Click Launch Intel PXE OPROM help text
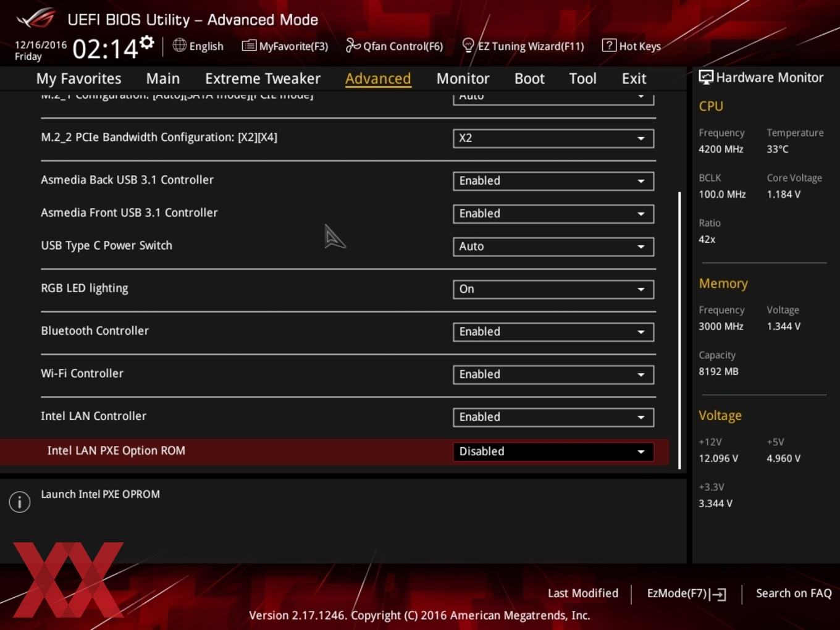 100,494
